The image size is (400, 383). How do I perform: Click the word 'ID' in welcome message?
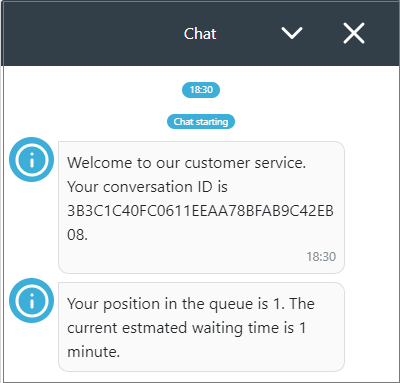[x=205, y=187]
